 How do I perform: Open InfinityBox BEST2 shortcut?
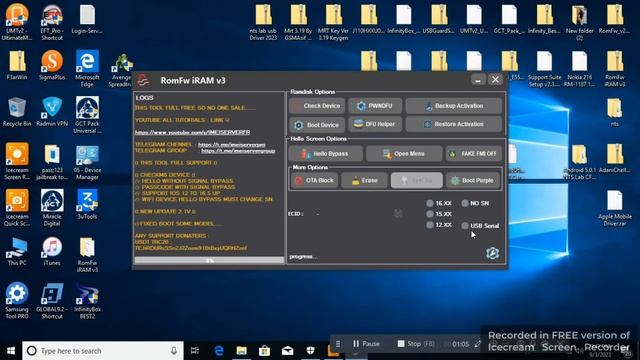87,301
